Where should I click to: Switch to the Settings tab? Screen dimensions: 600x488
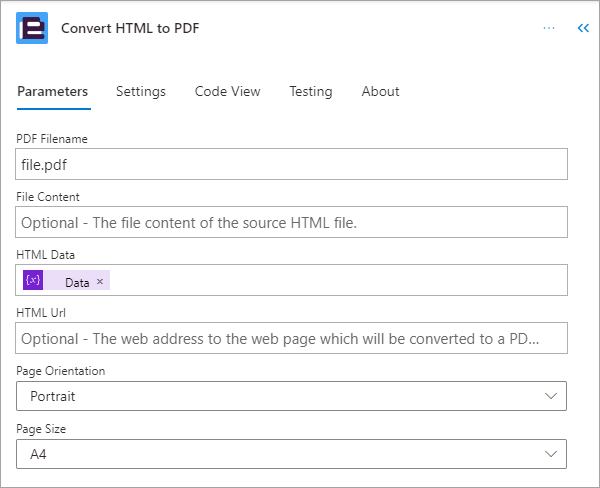point(141,91)
